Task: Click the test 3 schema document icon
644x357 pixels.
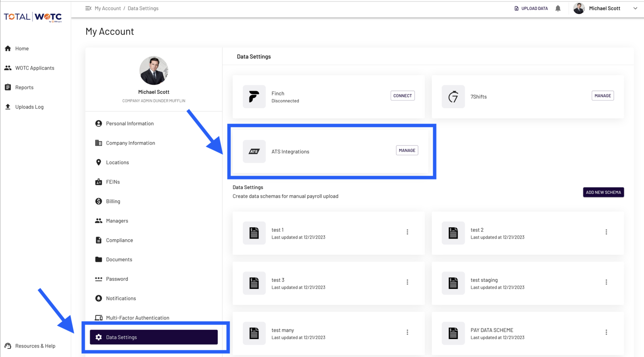Action: click(x=254, y=283)
